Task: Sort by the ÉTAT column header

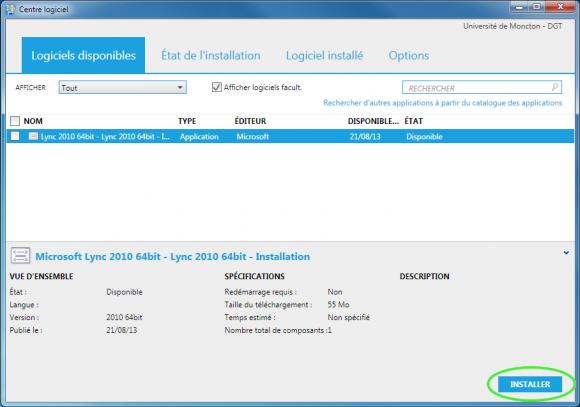Action: [414, 121]
